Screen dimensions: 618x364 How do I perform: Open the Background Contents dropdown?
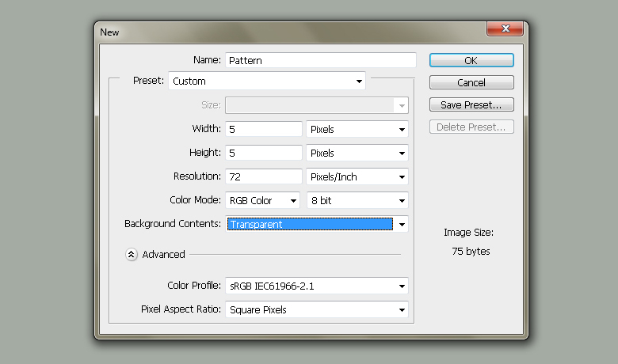[x=317, y=224]
